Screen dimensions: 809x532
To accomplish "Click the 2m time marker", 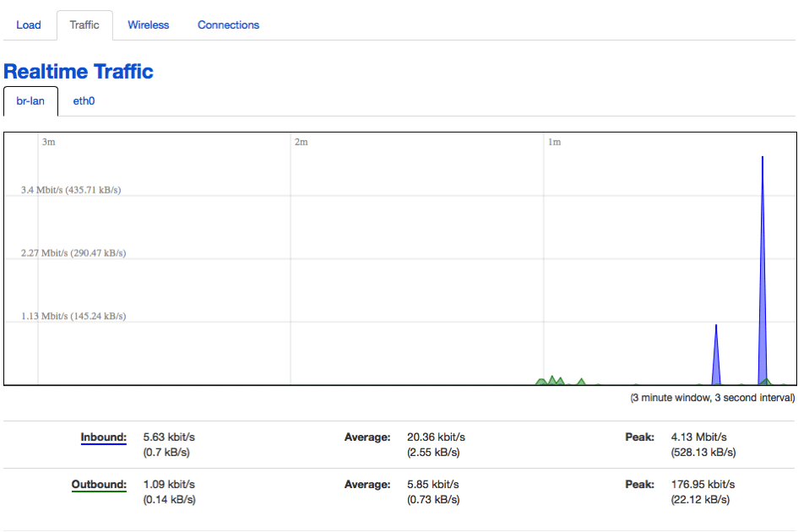I will click(301, 142).
